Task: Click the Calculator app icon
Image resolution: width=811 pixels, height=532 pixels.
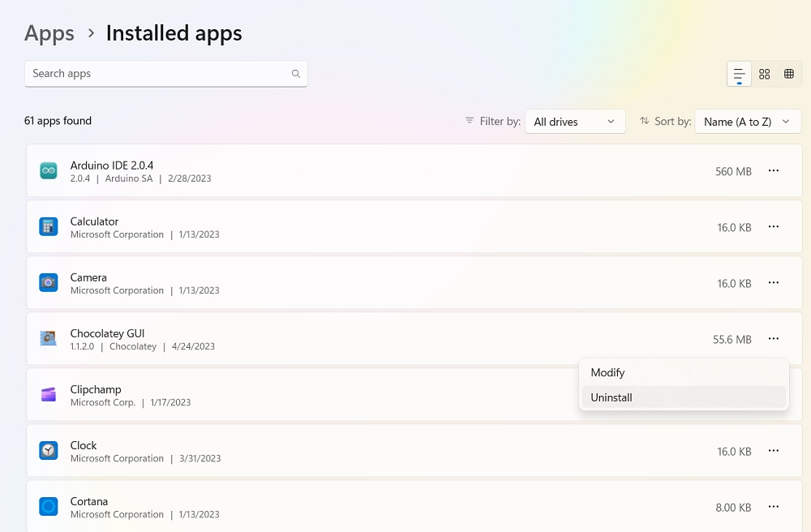Action: coord(48,227)
